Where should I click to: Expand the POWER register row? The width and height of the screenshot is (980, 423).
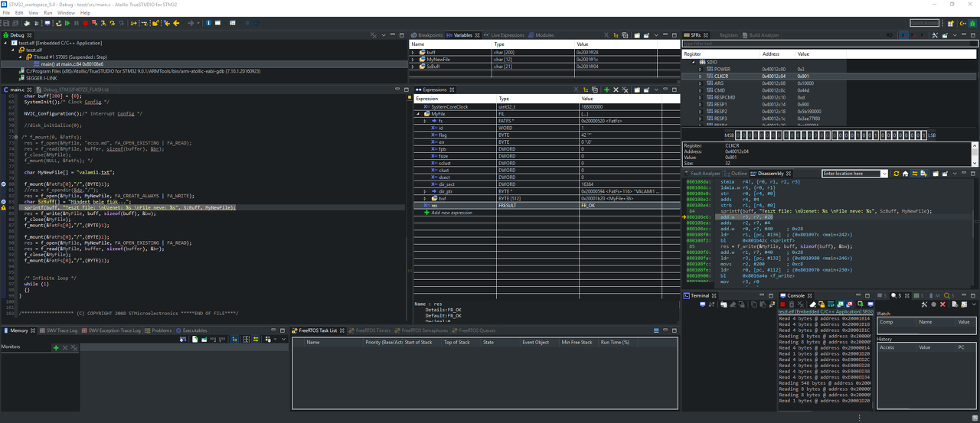coord(701,69)
